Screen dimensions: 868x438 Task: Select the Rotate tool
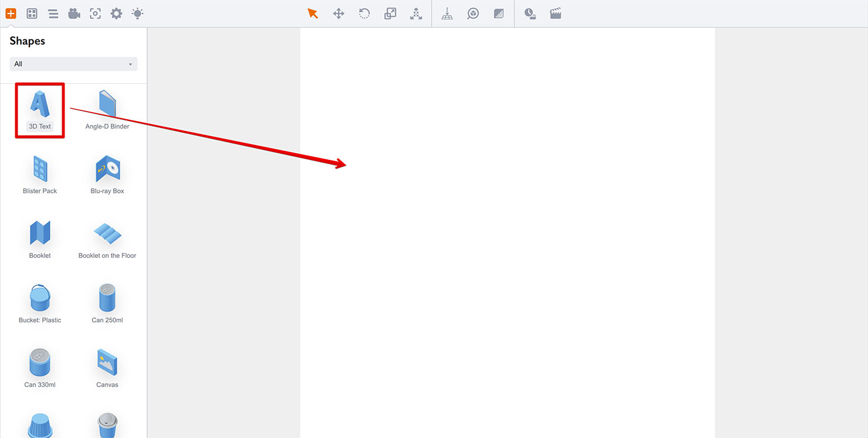tap(364, 13)
